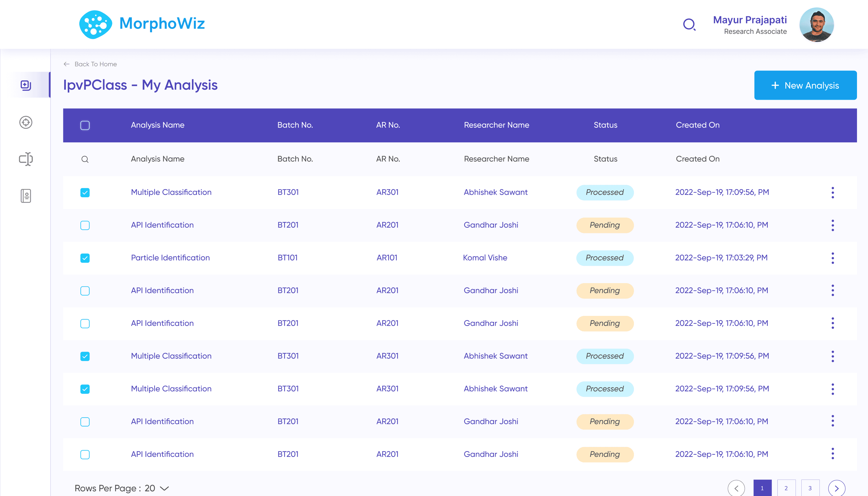Click the New Analysis button
The height and width of the screenshot is (496, 868).
click(x=805, y=85)
